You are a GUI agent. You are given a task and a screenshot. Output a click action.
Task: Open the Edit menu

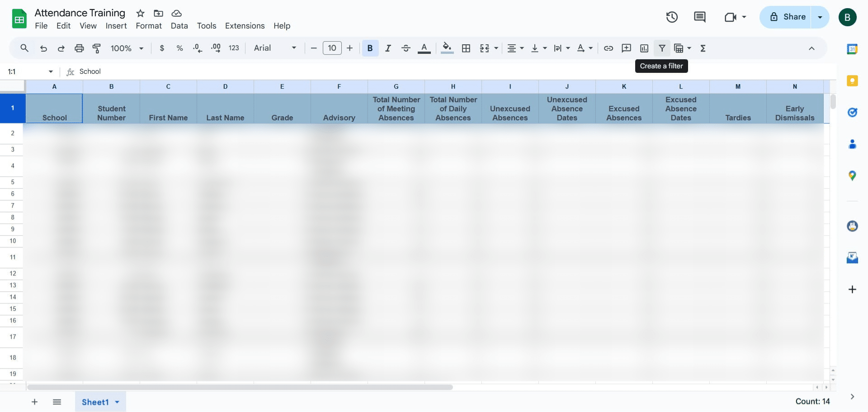(x=63, y=26)
